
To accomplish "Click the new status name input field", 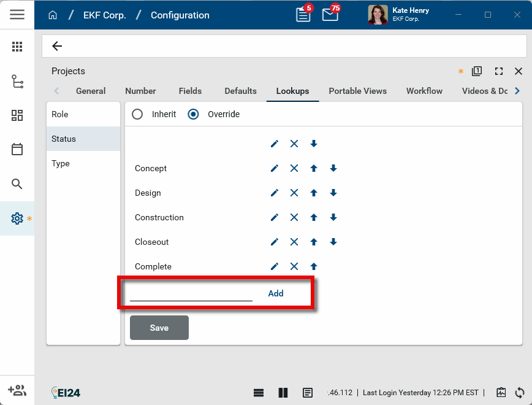I will [191, 293].
